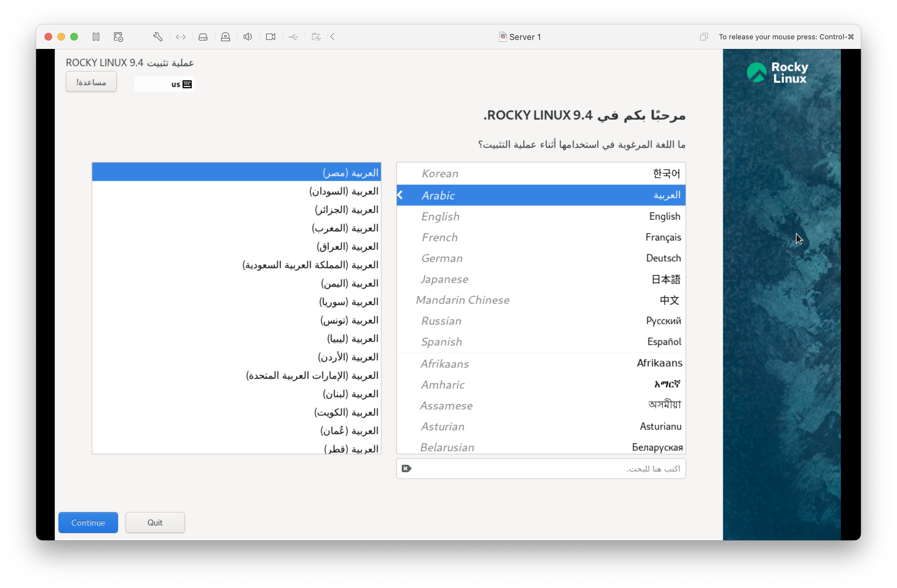Select Korean in the language list
Screen dimensions: 897x588
click(x=541, y=174)
